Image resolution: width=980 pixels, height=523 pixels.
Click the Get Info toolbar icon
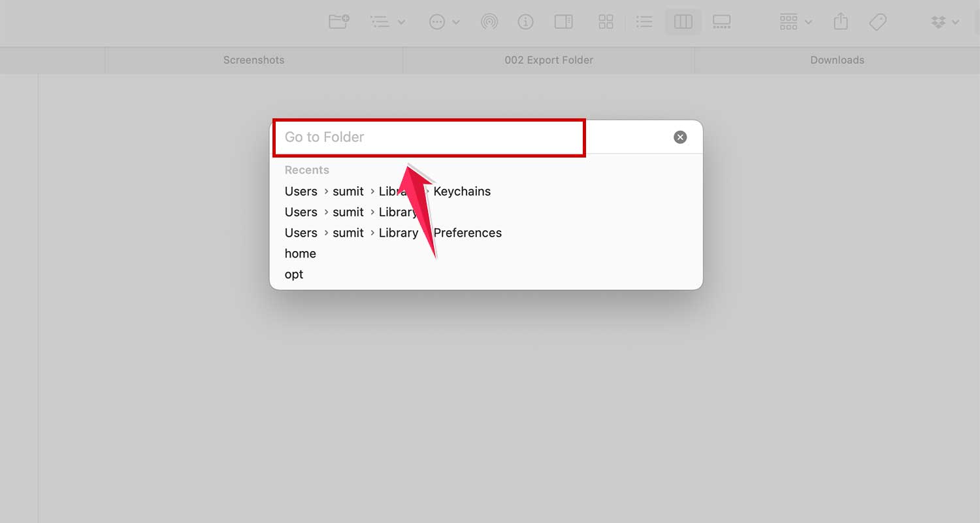(526, 22)
